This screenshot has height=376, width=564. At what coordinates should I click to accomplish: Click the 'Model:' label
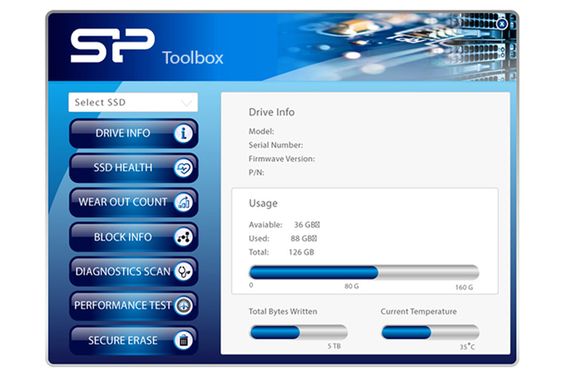point(261,131)
